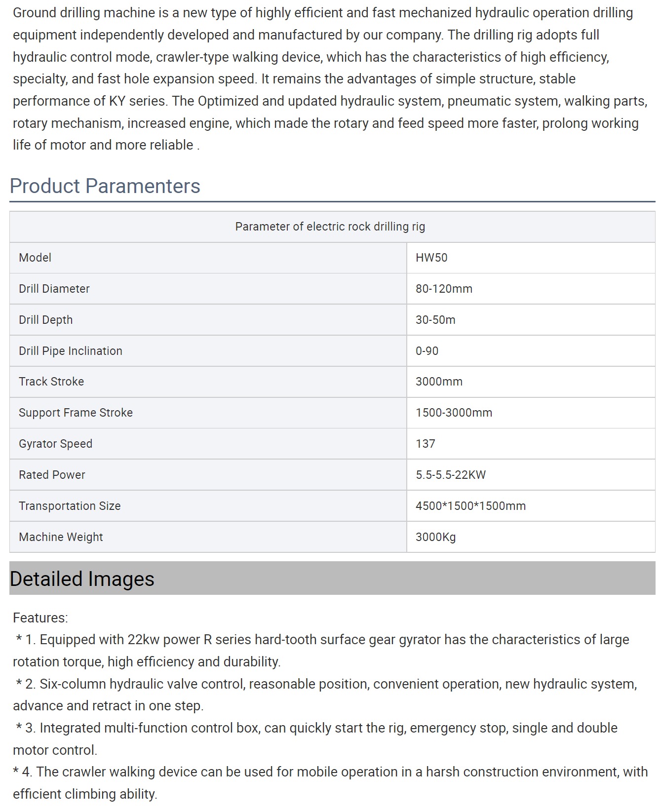Click the Features: heading text
This screenshot has width=660, height=812.
(x=40, y=618)
